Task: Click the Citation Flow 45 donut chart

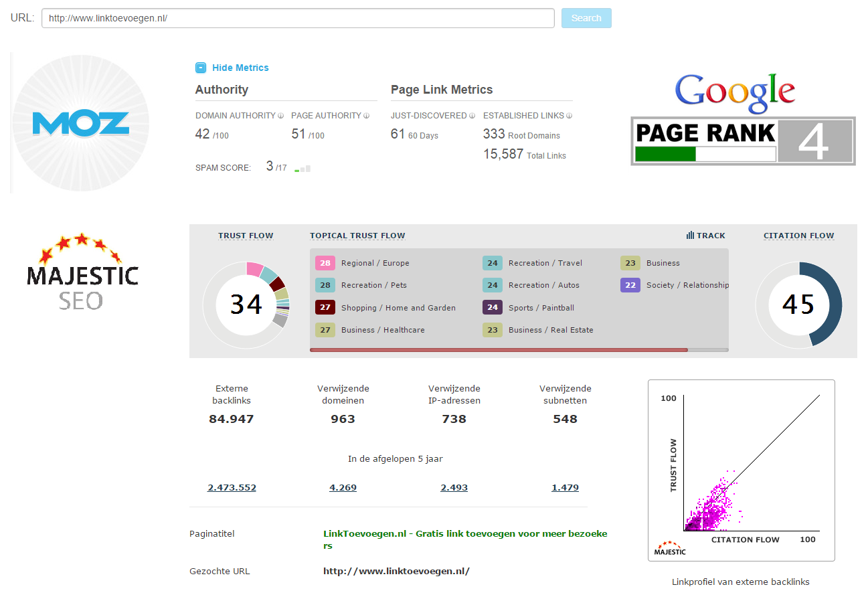Action: 799,305
